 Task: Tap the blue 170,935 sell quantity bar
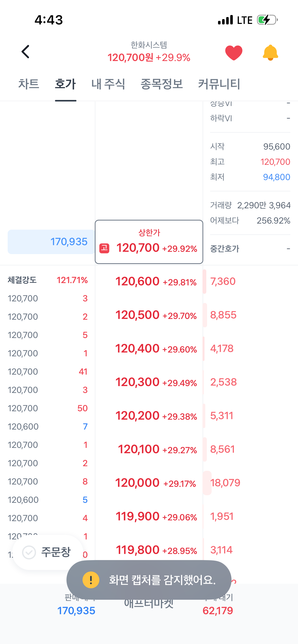[x=51, y=242]
